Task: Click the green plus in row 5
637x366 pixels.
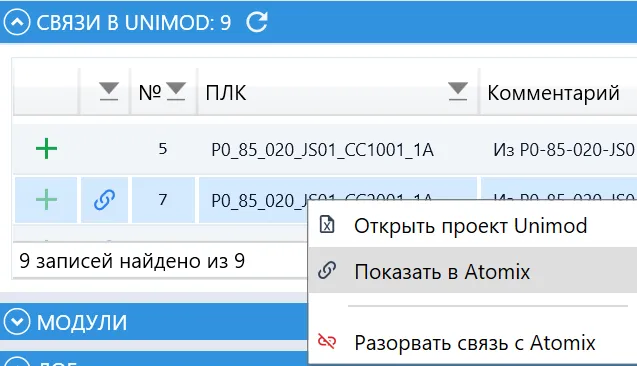Action: (x=46, y=149)
